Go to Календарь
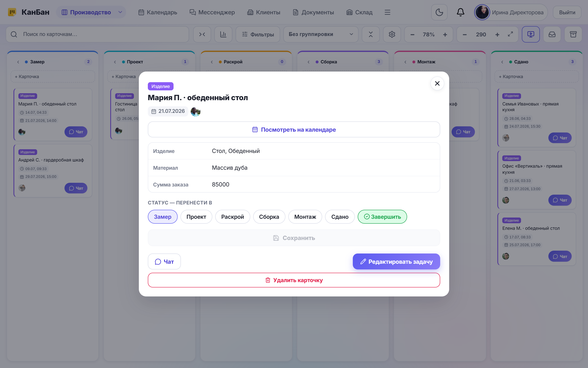588x368 pixels. click(x=158, y=12)
